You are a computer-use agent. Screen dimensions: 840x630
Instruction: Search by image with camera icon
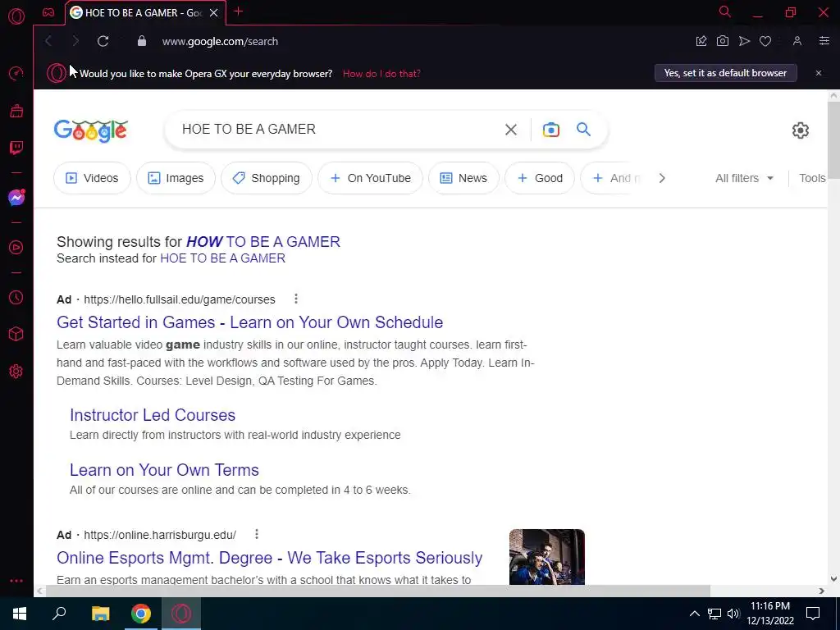coord(550,129)
